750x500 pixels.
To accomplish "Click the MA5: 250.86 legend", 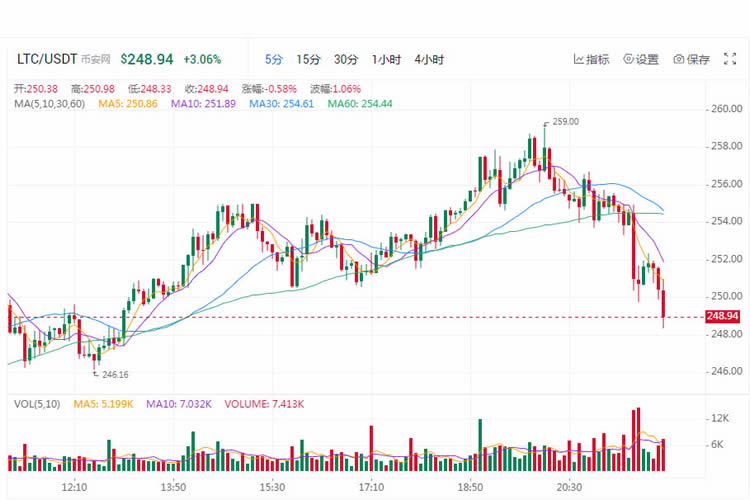I will click(x=128, y=104).
